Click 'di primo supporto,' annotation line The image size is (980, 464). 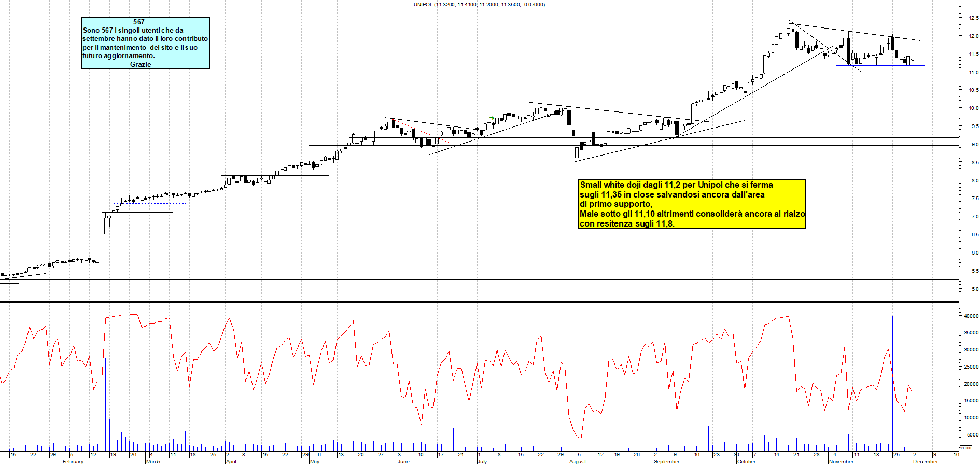click(x=616, y=204)
